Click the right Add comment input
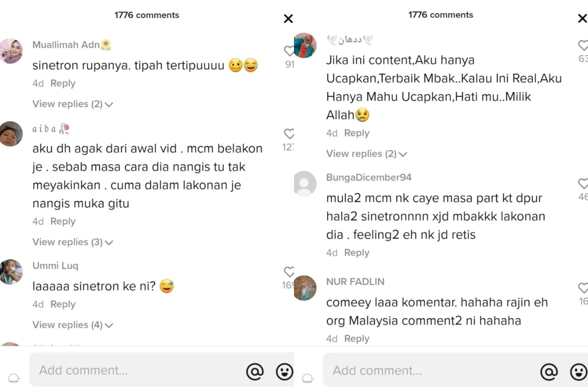Image resolution: width=588 pixels, height=392 pixels. (x=427, y=370)
